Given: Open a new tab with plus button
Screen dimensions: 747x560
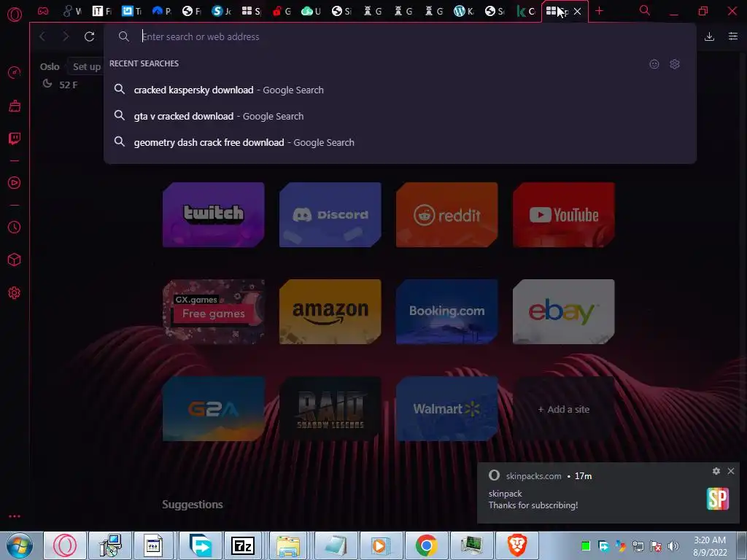Looking at the screenshot, I should [600, 11].
